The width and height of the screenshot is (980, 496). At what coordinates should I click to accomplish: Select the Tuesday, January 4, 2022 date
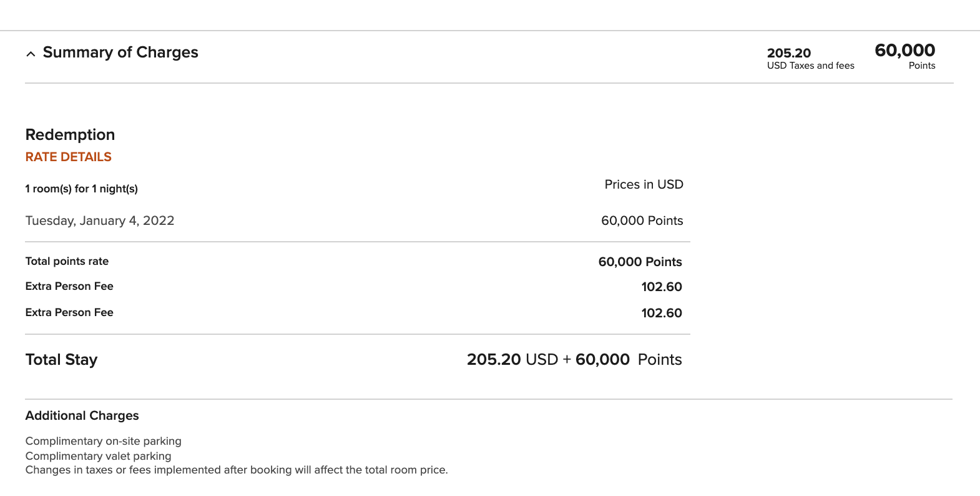tap(100, 221)
